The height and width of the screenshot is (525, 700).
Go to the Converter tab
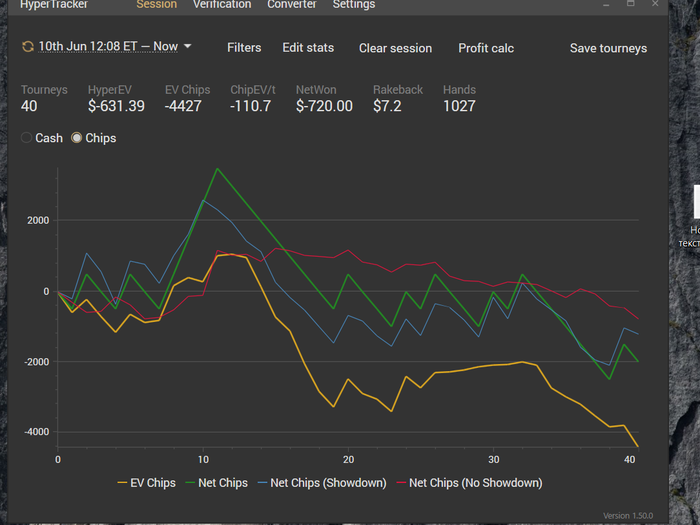(292, 4)
